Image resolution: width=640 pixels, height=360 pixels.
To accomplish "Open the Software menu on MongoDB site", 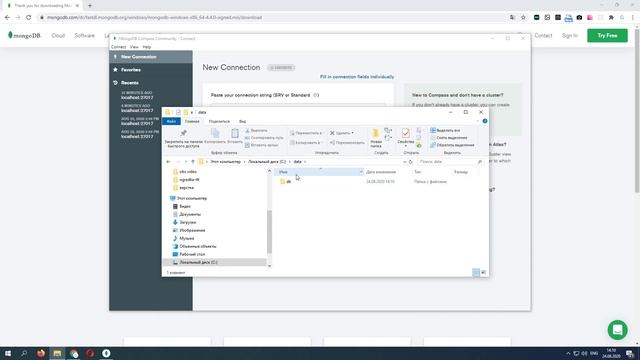I will coord(84,36).
